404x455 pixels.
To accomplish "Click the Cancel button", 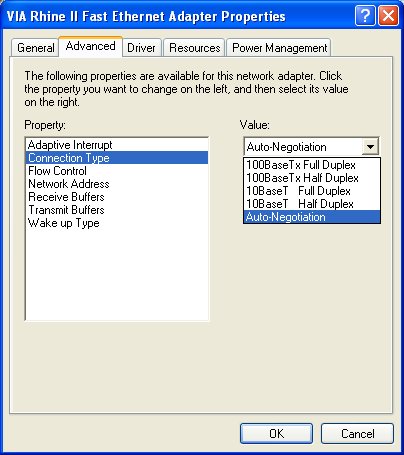I will [357, 433].
